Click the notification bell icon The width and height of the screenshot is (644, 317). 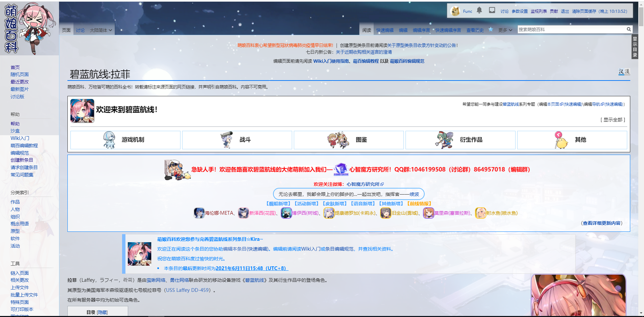(x=479, y=10)
